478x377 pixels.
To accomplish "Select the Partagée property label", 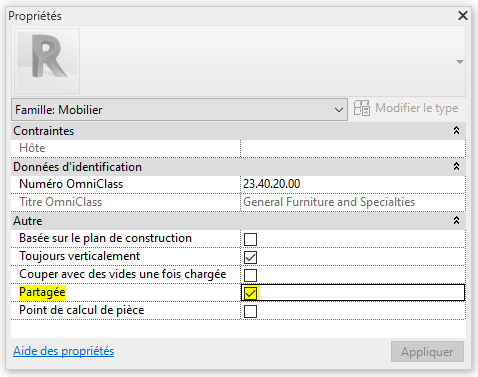I will 42,292.
